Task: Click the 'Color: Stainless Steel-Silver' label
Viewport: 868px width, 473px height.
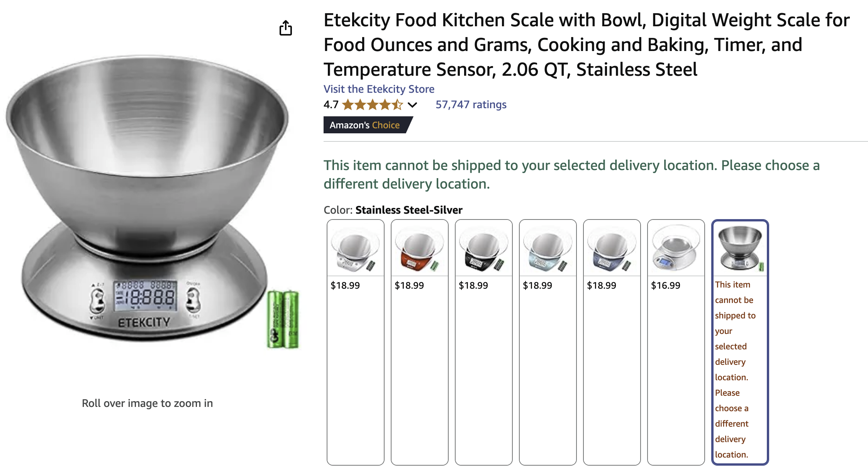Action: (393, 210)
